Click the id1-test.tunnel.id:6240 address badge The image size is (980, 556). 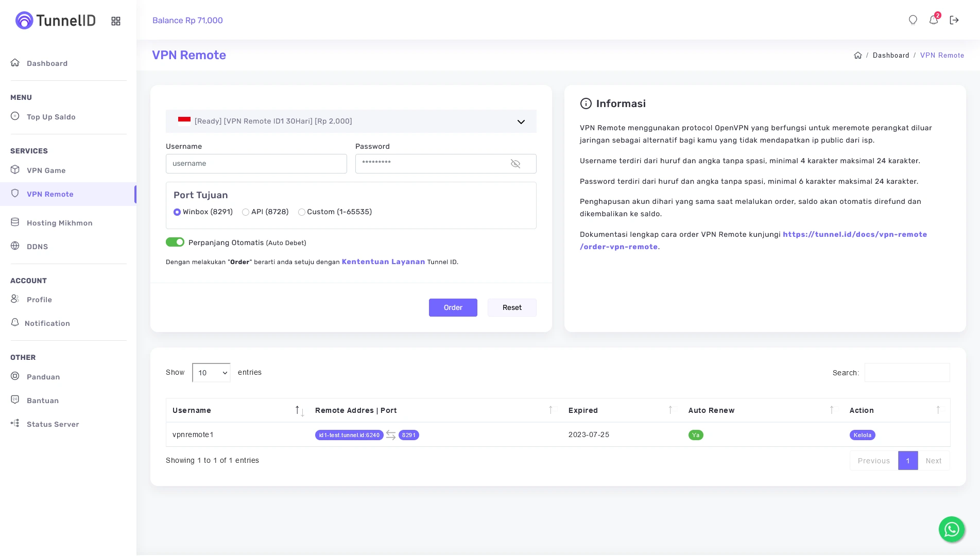349,435
